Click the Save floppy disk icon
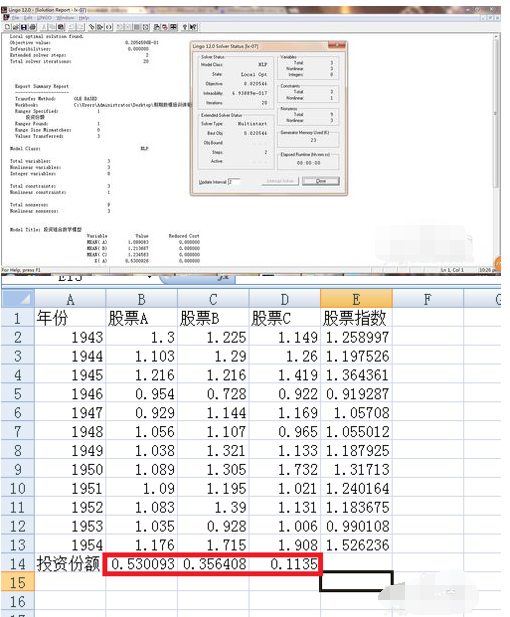The height and width of the screenshot is (617, 510). (24, 27)
